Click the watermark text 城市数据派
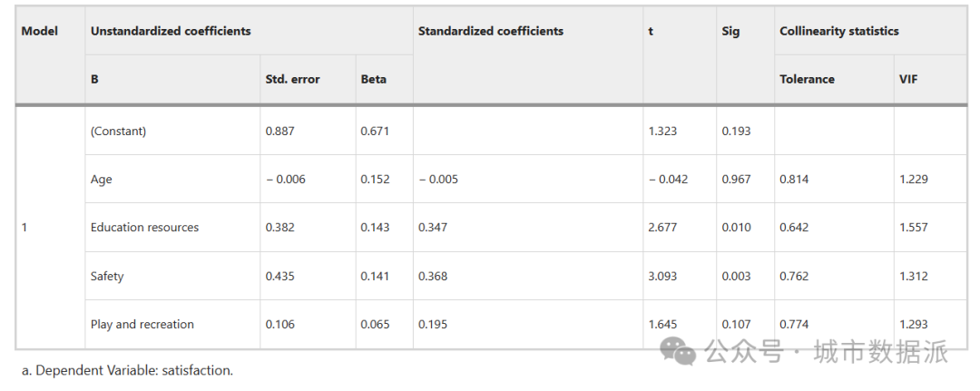The image size is (980, 391). [881, 352]
